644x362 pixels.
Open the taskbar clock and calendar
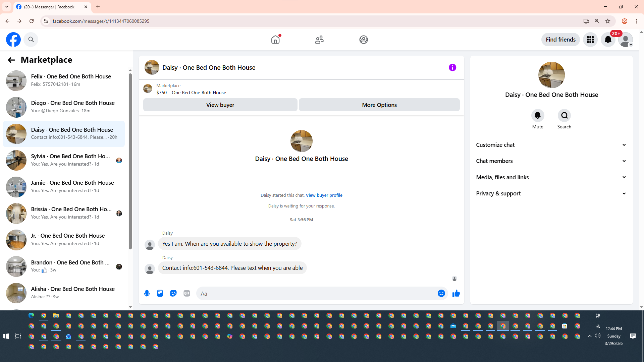(x=614, y=336)
